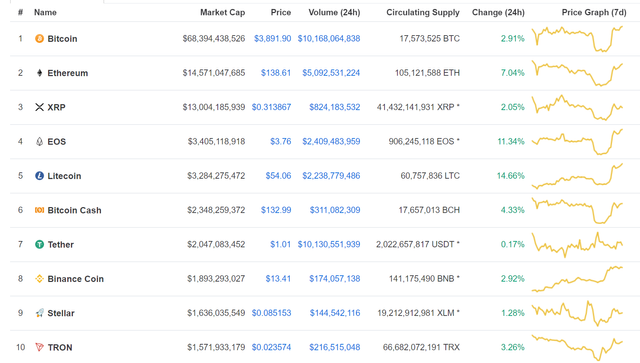The width and height of the screenshot is (640, 363).
Task: Click the Binance Coin logo icon
Action: coord(39,279)
